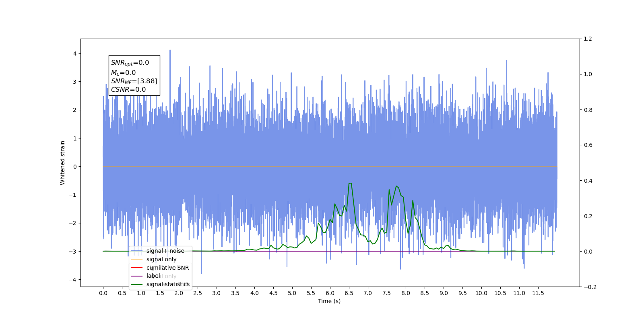Click the −4 tick label on left axis
This screenshot has width=644, height=322.
tap(73, 280)
